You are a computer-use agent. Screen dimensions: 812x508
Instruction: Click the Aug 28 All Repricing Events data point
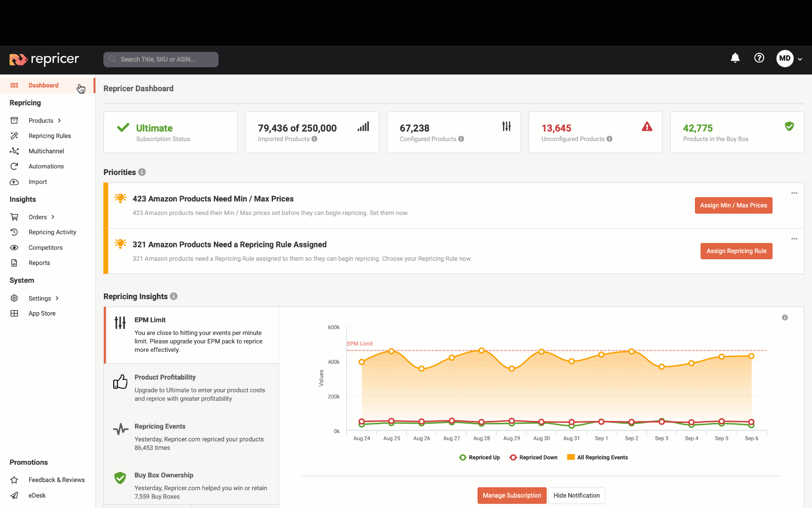[482, 350]
